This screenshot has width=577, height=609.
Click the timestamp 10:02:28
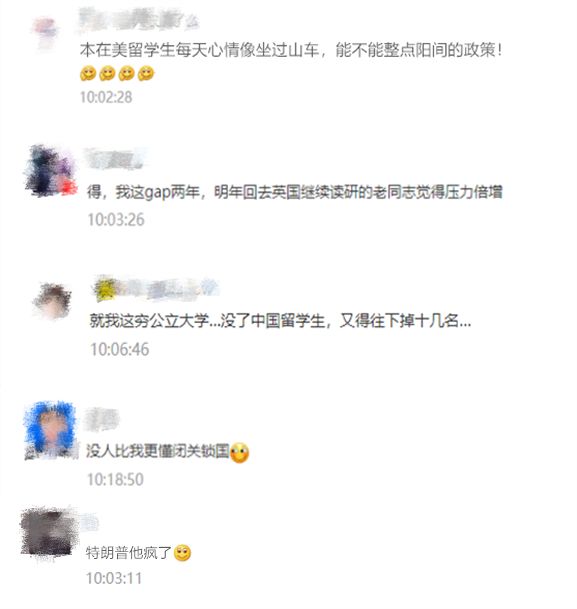coord(106,97)
